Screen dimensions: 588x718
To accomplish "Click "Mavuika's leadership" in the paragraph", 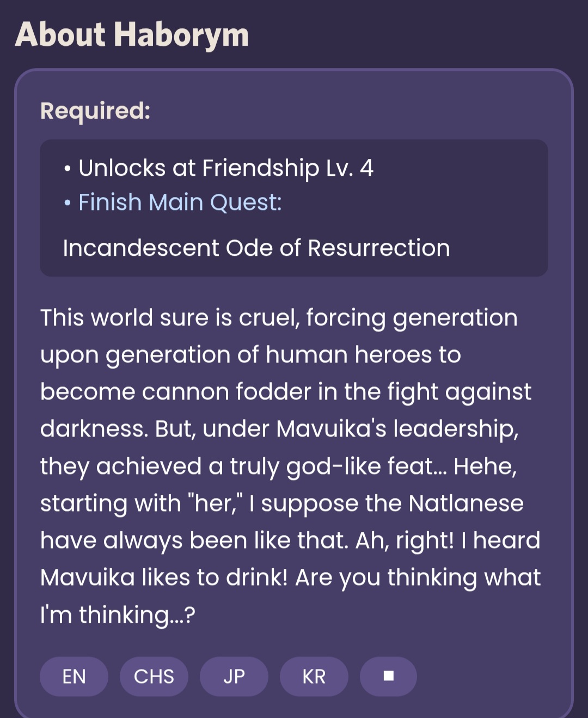I will click(396, 429).
